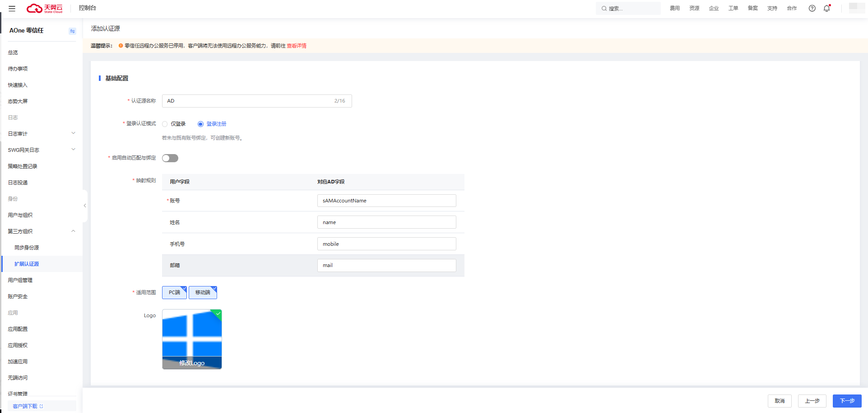The image size is (868, 413).
Task: Toggle the 移动端 scope tag
Action: click(x=203, y=292)
